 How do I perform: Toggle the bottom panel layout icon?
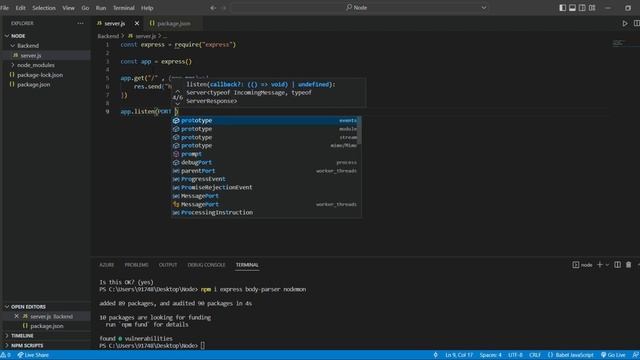click(572, 8)
